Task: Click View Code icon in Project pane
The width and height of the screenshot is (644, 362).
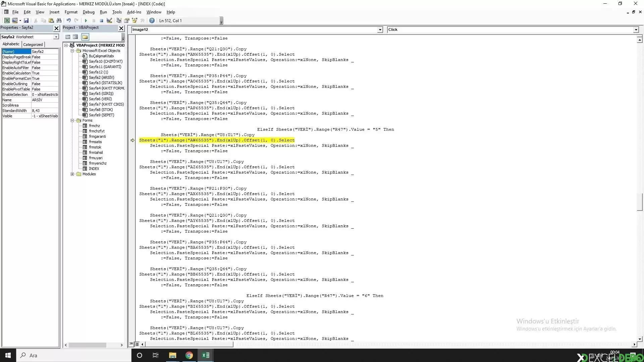Action: [x=68, y=37]
